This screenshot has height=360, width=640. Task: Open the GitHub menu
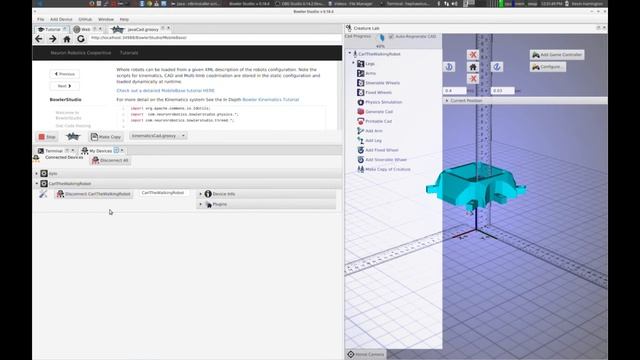click(85, 19)
